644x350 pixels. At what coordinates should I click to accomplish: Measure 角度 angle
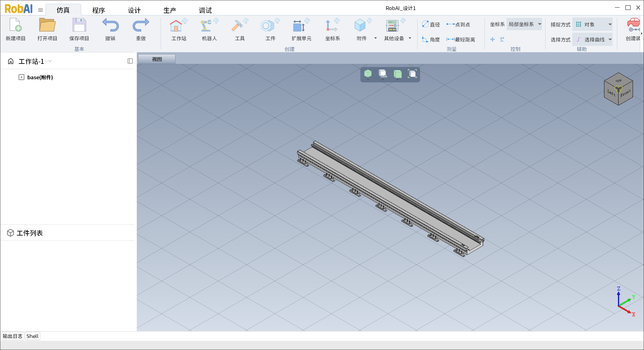coord(431,39)
